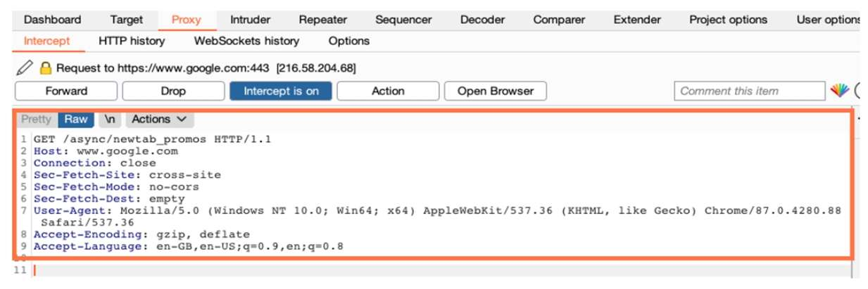Switch to Project options tab
The image size is (868, 289).
[x=728, y=20]
